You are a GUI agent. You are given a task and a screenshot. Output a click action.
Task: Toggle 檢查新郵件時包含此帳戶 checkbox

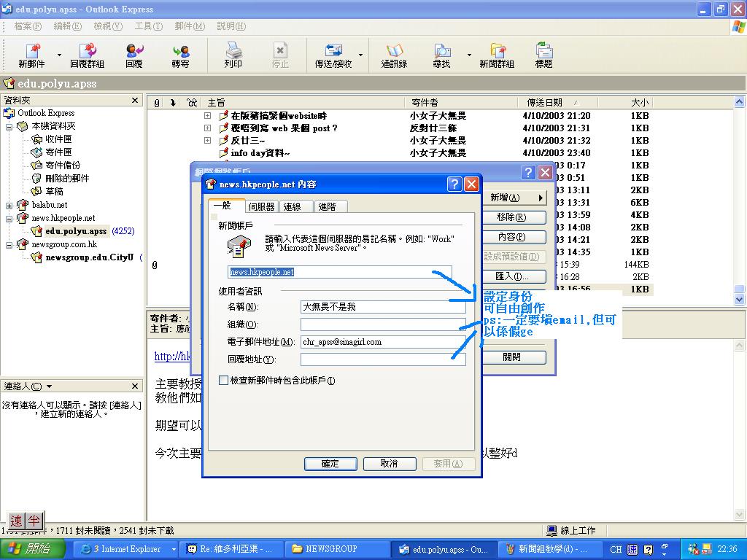click(223, 380)
